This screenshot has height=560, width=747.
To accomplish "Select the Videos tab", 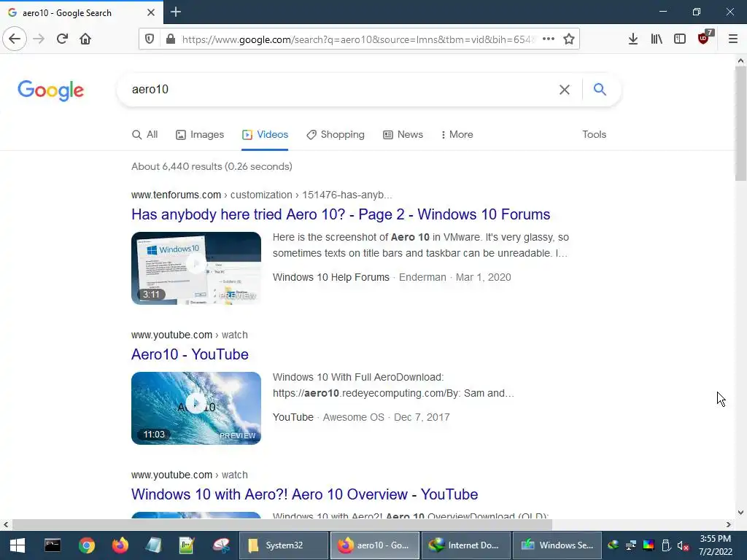I will (x=265, y=135).
